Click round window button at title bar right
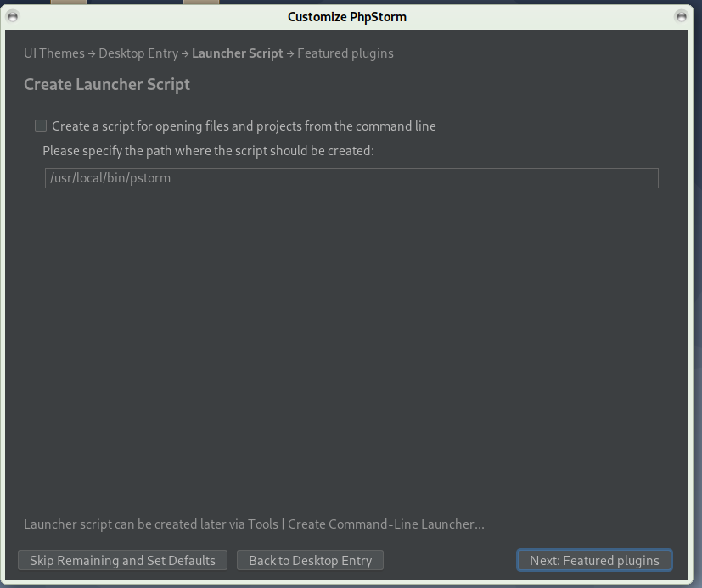 click(681, 16)
